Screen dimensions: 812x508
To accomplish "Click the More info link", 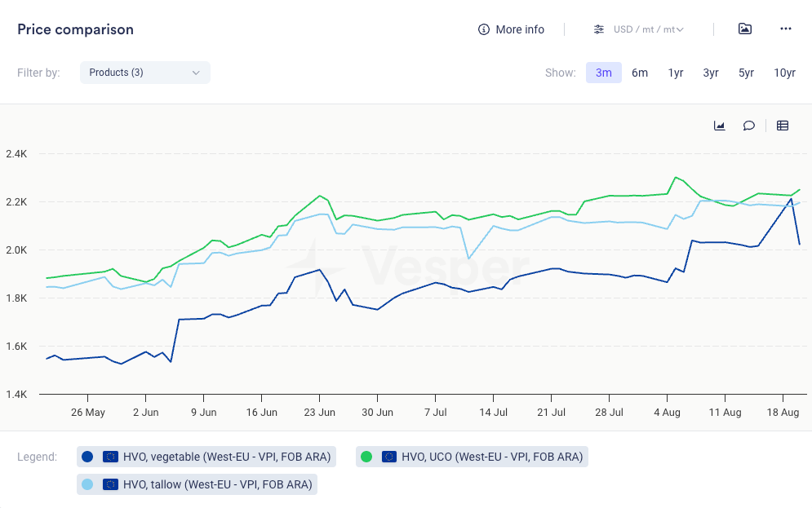I will point(520,29).
